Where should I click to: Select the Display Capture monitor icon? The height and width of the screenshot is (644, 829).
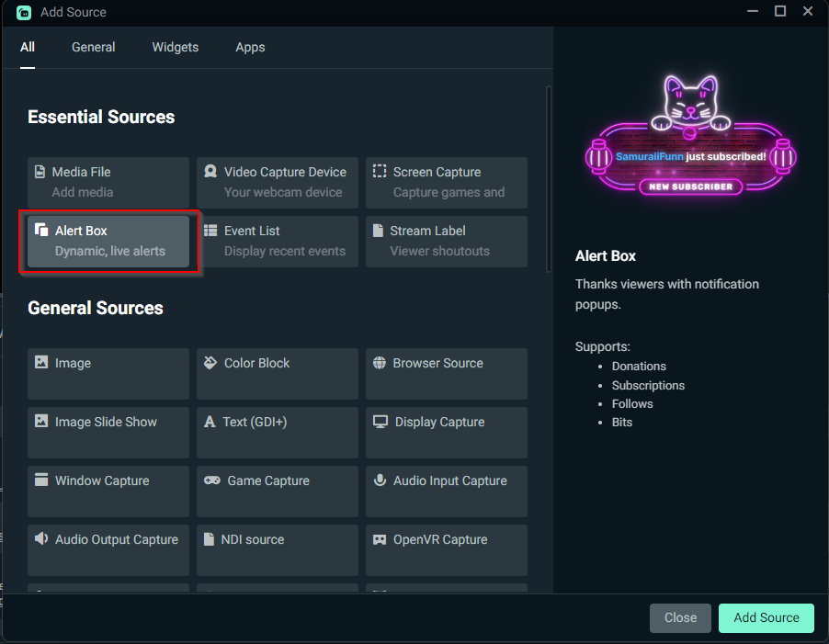380,422
